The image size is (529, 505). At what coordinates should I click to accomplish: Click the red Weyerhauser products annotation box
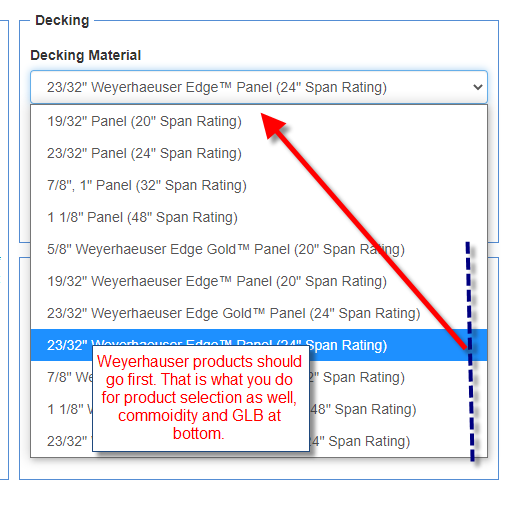tap(201, 398)
